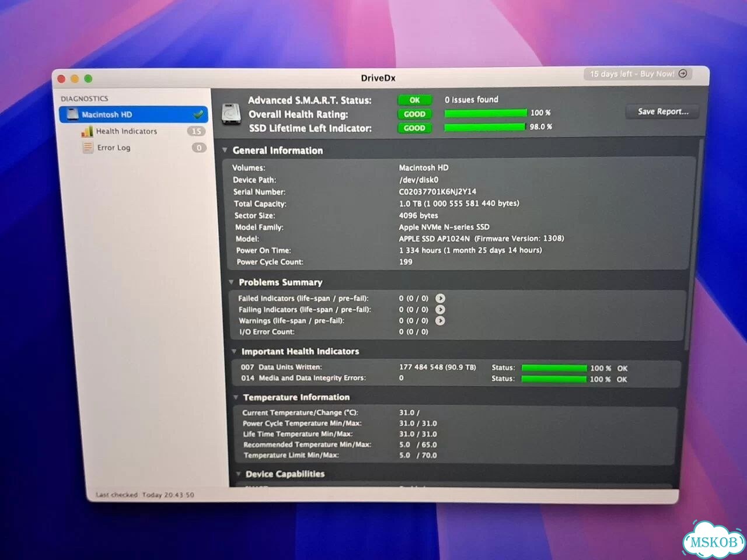Click the 98.0 % SSD lifetime percentage
This screenshot has height=560, width=747.
coord(541,127)
